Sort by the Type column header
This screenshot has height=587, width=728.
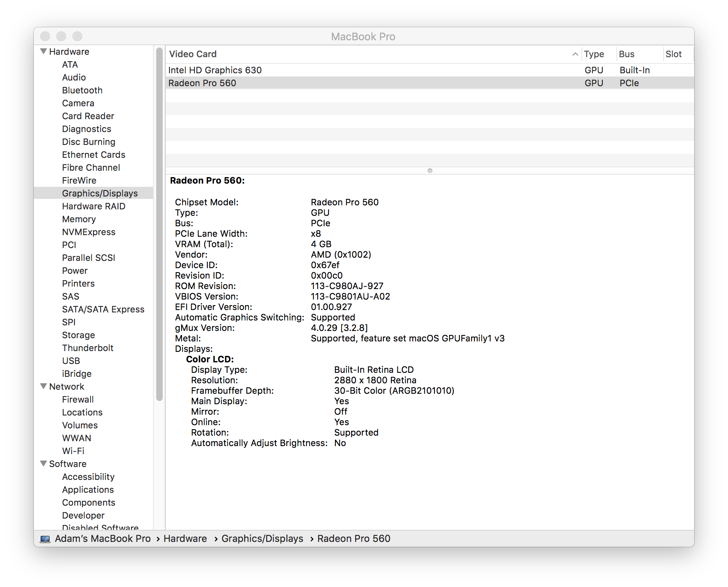[x=599, y=54]
